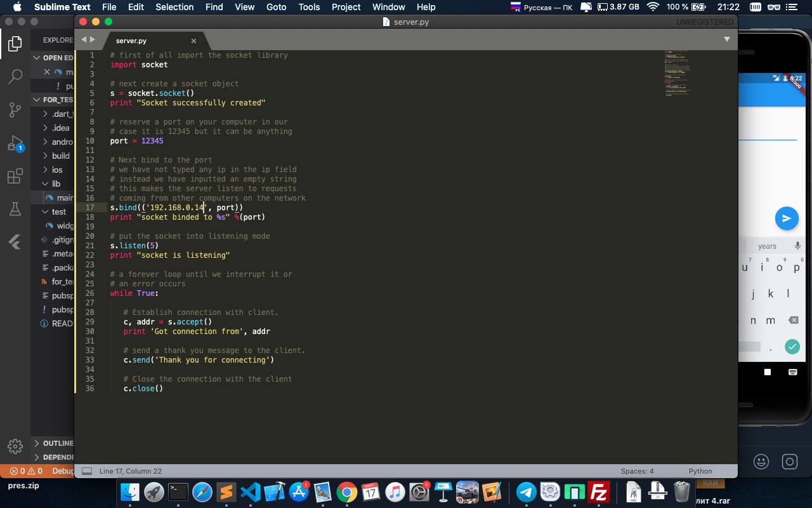Expand VS Code OUTLINE section

(53, 443)
